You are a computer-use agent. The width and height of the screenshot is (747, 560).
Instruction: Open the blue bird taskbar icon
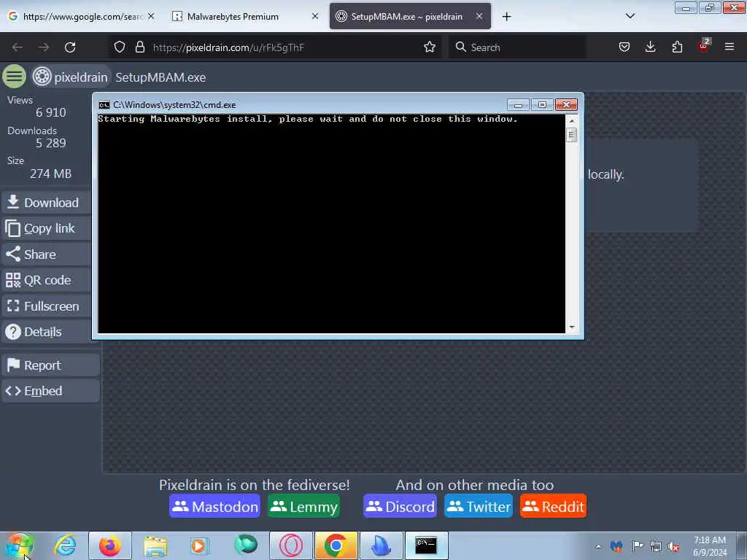[x=381, y=545]
